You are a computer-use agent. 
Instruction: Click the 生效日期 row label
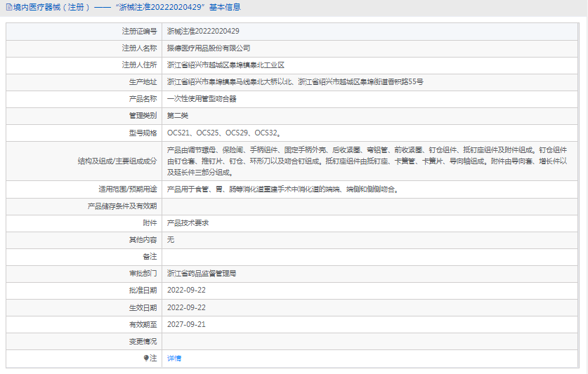coord(143,307)
